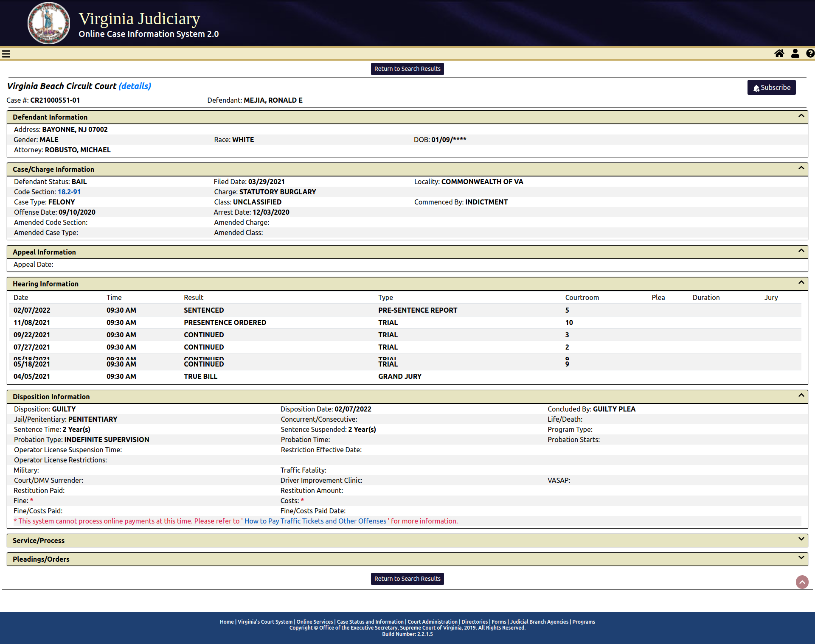This screenshot has width=815, height=644.
Task: Subscribe to this case
Action: point(771,87)
